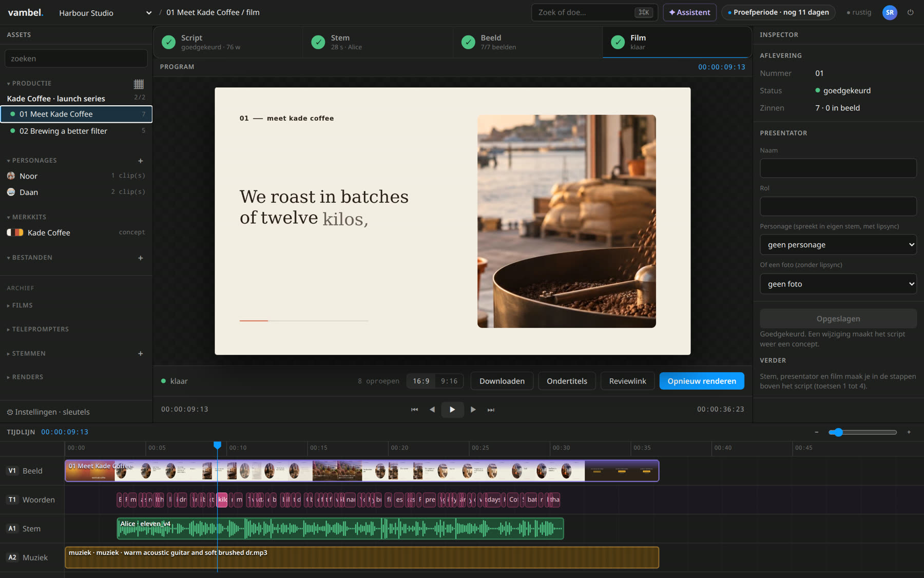
Task: Go to the Beeld step tab
Action: [528, 42]
